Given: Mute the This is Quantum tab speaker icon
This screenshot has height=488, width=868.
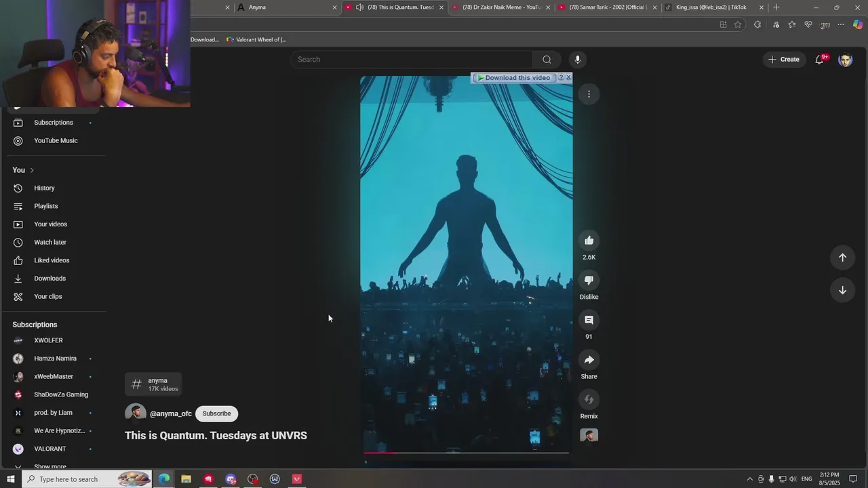Looking at the screenshot, I should 359,7.
